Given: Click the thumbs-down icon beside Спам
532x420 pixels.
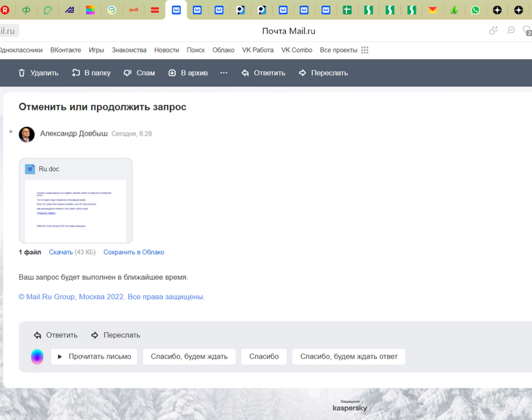Looking at the screenshot, I should (x=128, y=73).
